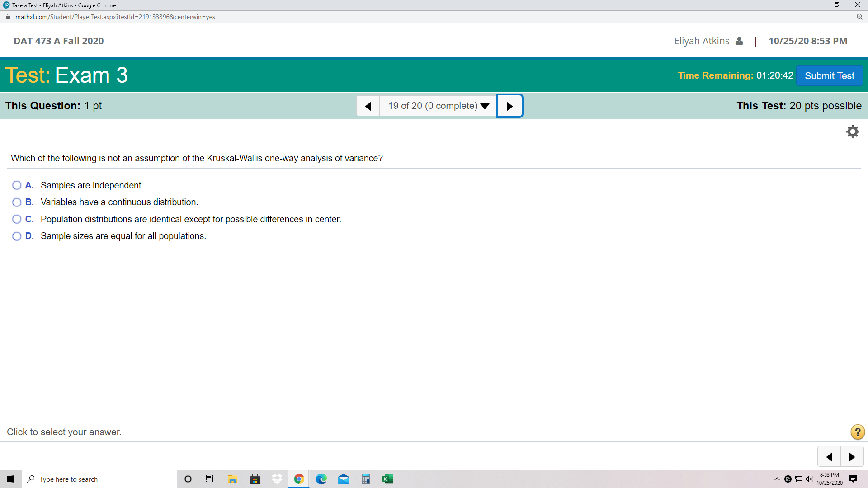
Task: Click the Submit Test button
Action: (830, 75)
